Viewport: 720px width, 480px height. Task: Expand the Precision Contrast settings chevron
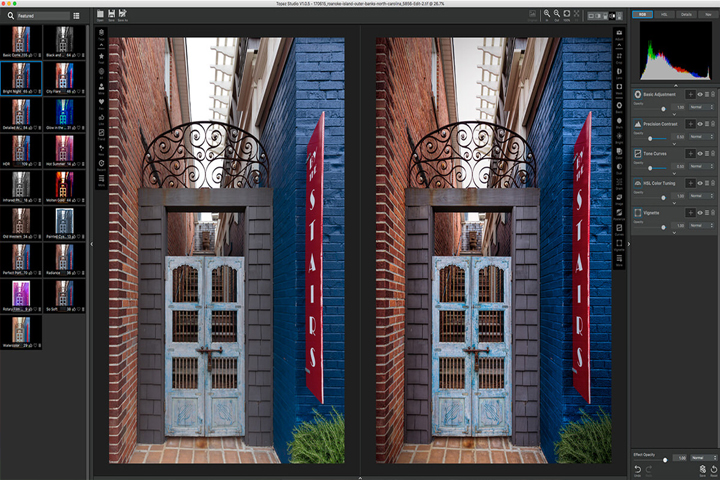point(674,144)
